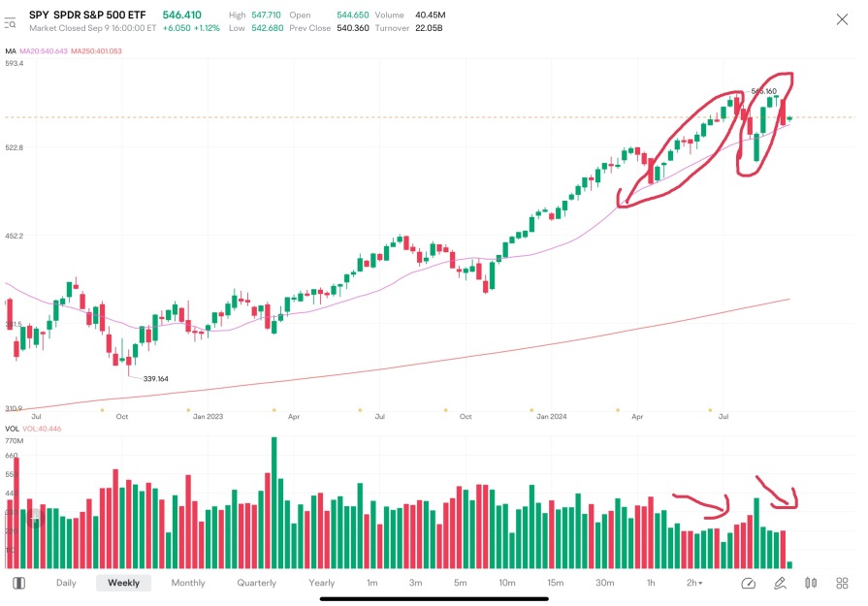The width and height of the screenshot is (868, 606).
Task: Open the grid multi-chart layout icon
Action: point(842,583)
